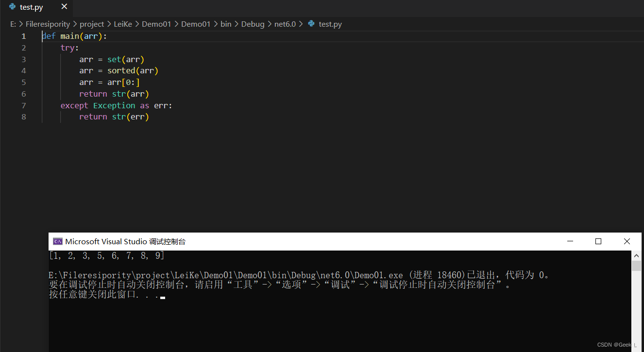Click line number 5 in the editor gutter
Viewport: 644px width, 352px height.
coord(23,82)
